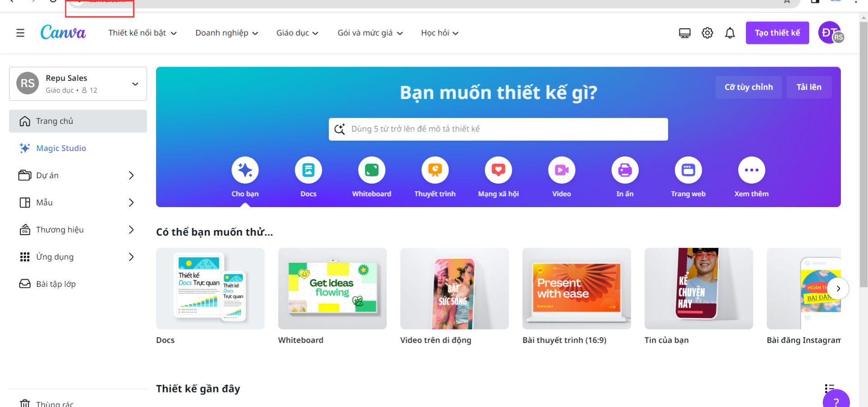Image resolution: width=868 pixels, height=407 pixels.
Task: Click the Xem thêm more icon
Action: click(751, 170)
